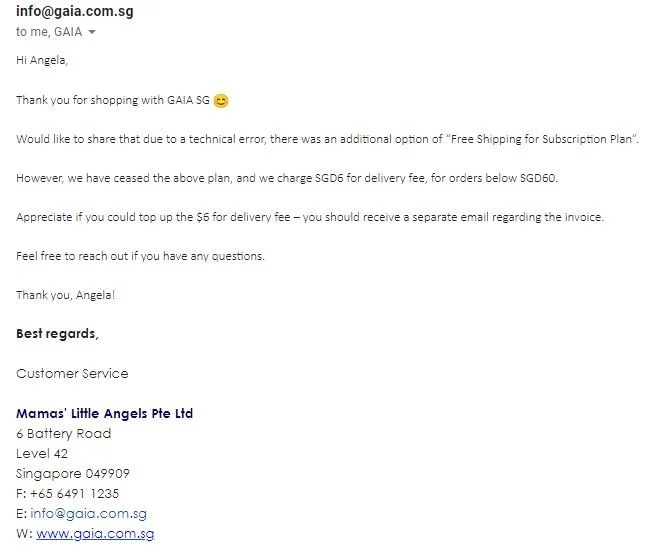This screenshot has height=558, width=657.
Task: Click "Thank you, Angela!" closing line
Action: [x=65, y=295]
